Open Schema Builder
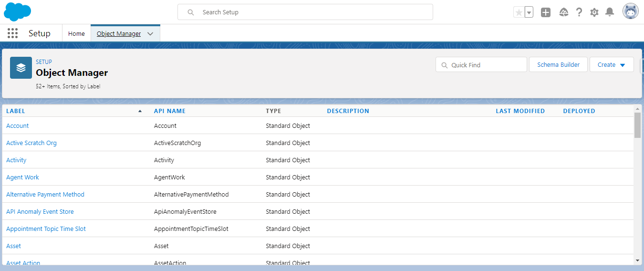The width and height of the screenshot is (644, 271). [x=559, y=64]
